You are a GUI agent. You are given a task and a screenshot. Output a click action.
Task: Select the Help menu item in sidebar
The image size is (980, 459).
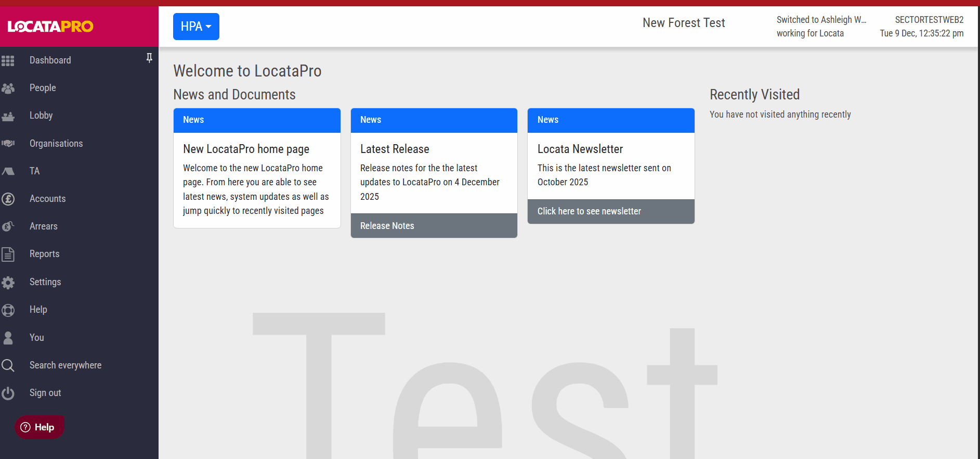click(38, 310)
